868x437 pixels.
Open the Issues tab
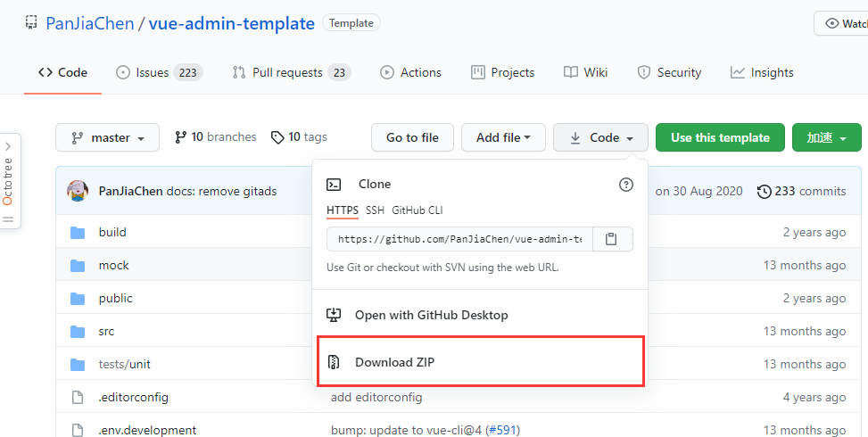(160, 72)
